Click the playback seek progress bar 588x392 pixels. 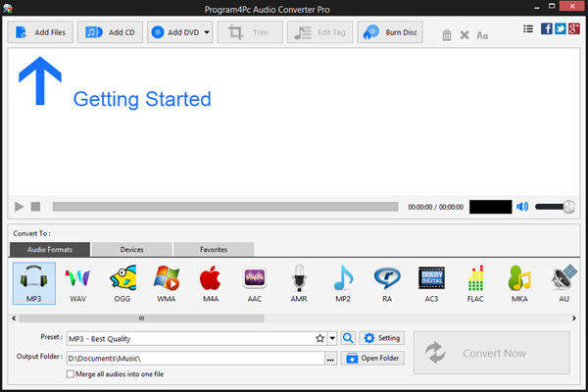click(225, 207)
